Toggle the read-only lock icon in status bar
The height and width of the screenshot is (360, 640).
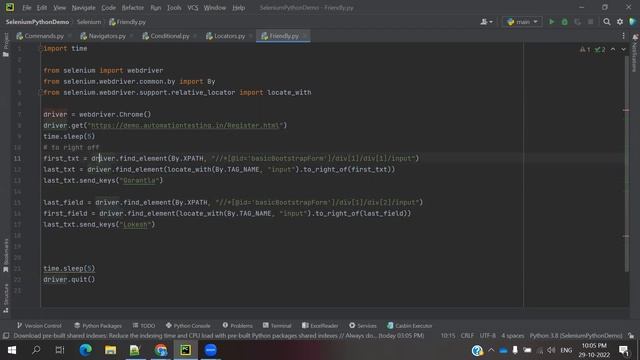pyautogui.click(x=631, y=336)
